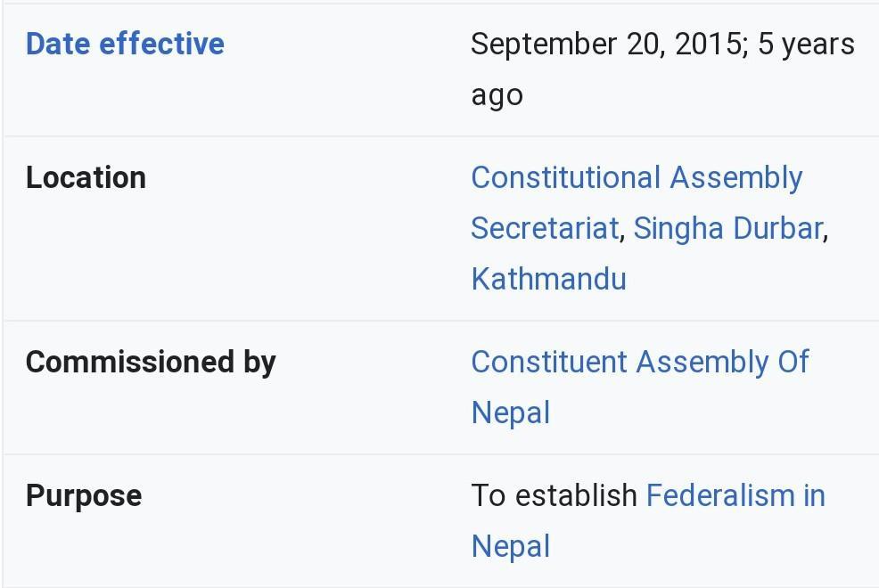
Task: Click the "Commissioned by" row label
Action: (x=151, y=362)
